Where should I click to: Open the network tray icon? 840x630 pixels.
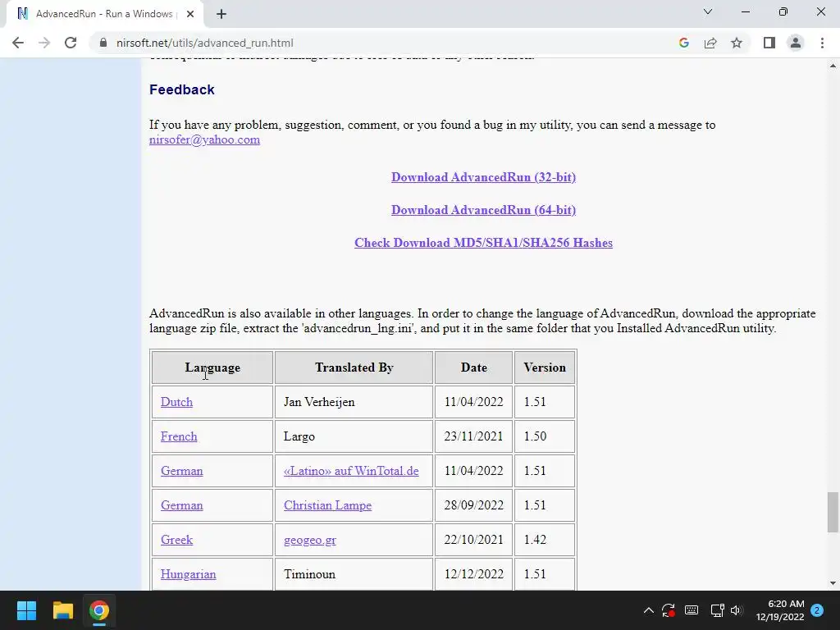tap(717, 610)
